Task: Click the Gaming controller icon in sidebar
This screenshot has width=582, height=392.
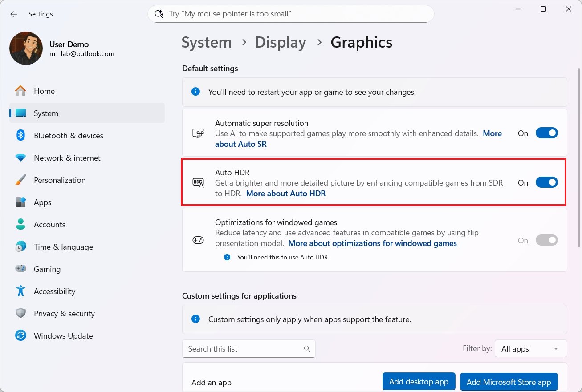Action: [20, 269]
